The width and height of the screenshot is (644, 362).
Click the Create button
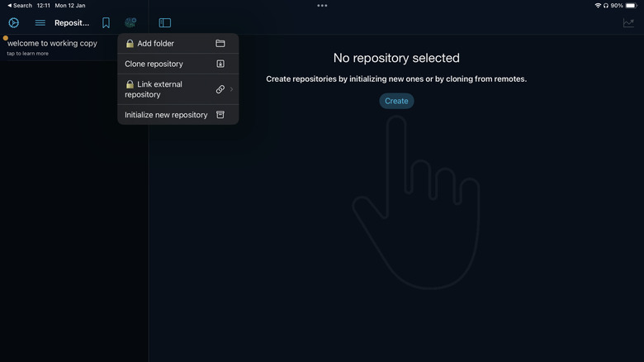396,101
